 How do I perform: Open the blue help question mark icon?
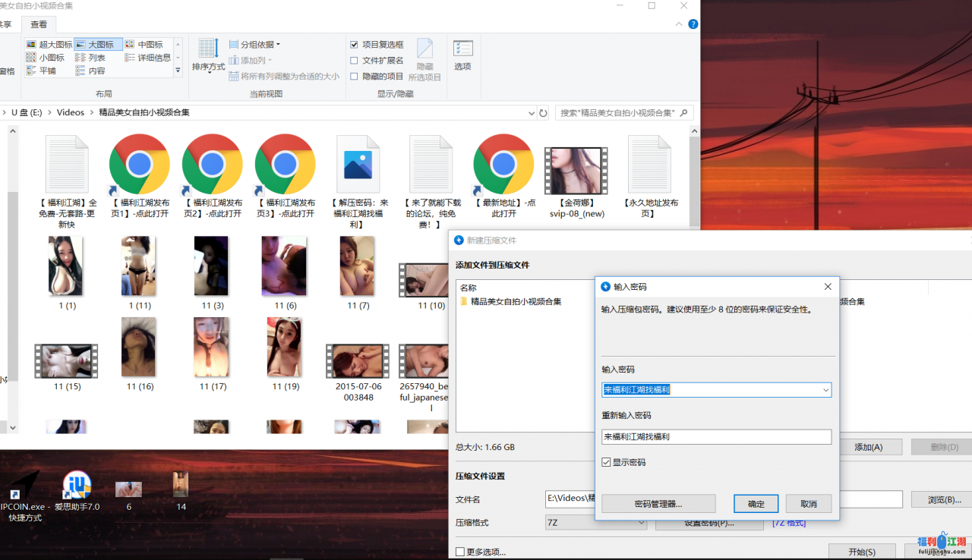point(693,24)
